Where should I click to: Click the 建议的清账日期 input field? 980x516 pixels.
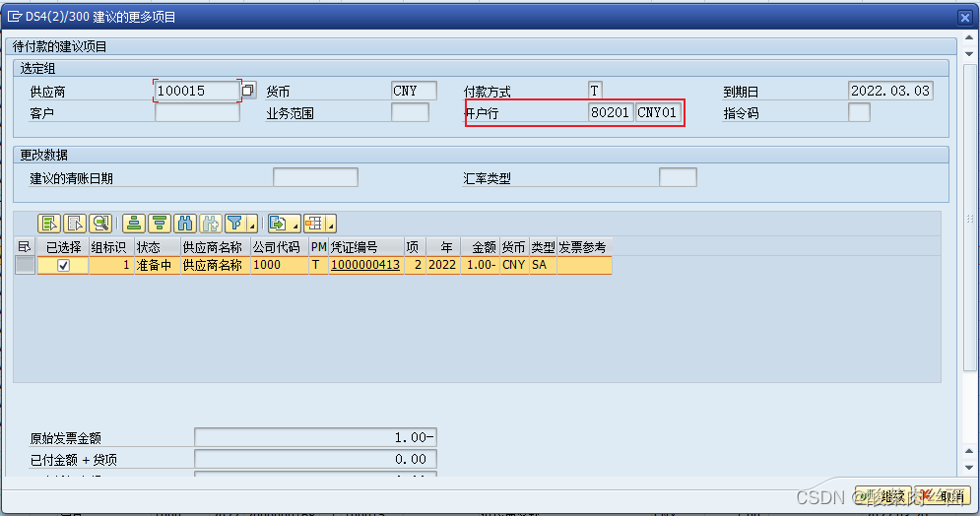315,177
